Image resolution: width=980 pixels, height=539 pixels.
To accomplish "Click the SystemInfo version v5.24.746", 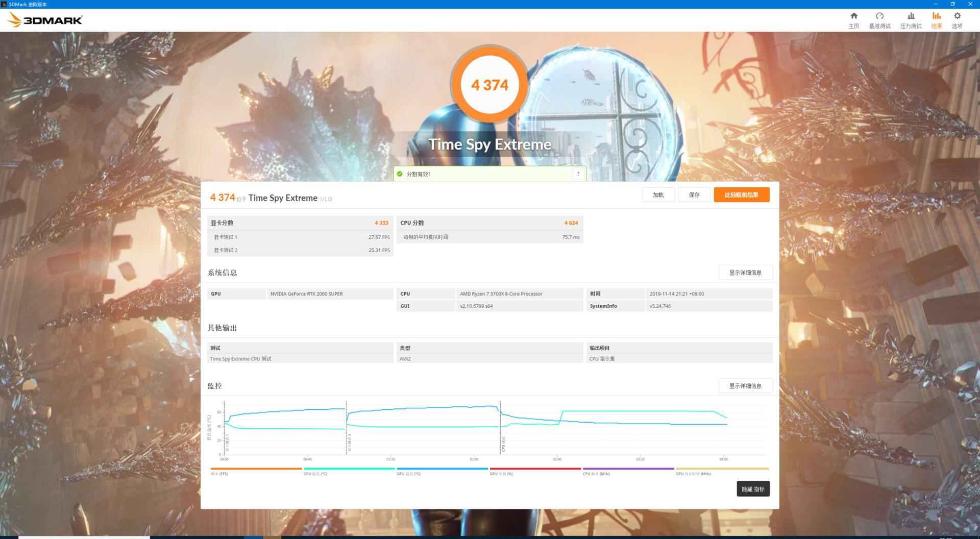I will pos(660,306).
